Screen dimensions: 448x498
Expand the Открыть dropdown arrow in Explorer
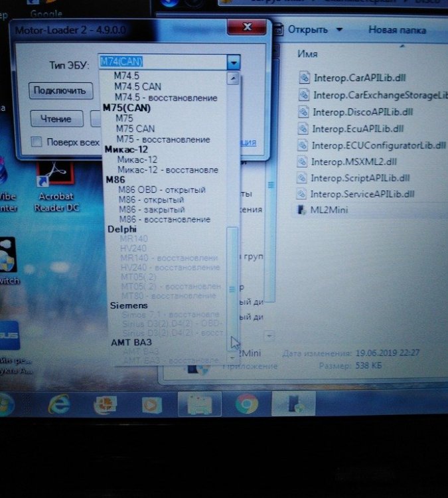pos(339,30)
